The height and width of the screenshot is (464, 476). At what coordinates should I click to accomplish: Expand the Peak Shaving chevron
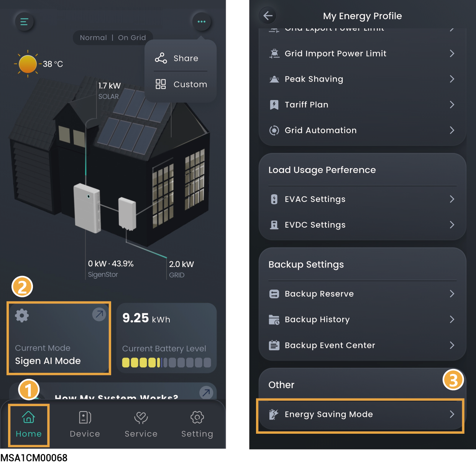(452, 79)
